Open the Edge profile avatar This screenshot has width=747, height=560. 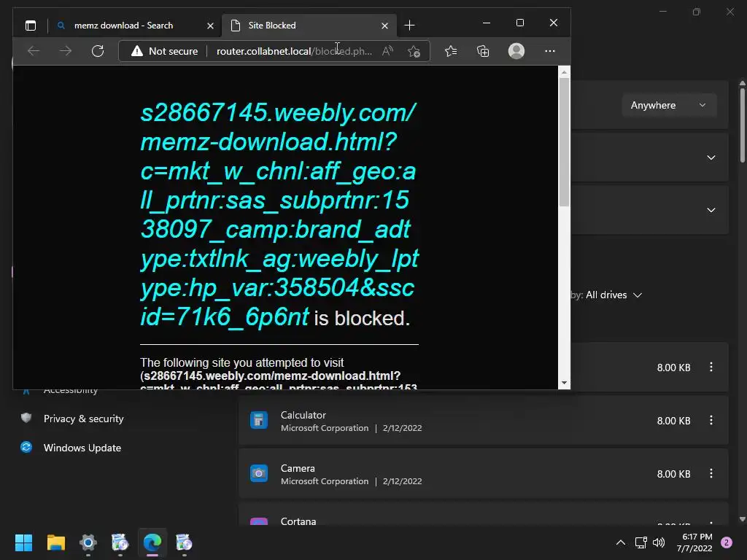point(516,51)
